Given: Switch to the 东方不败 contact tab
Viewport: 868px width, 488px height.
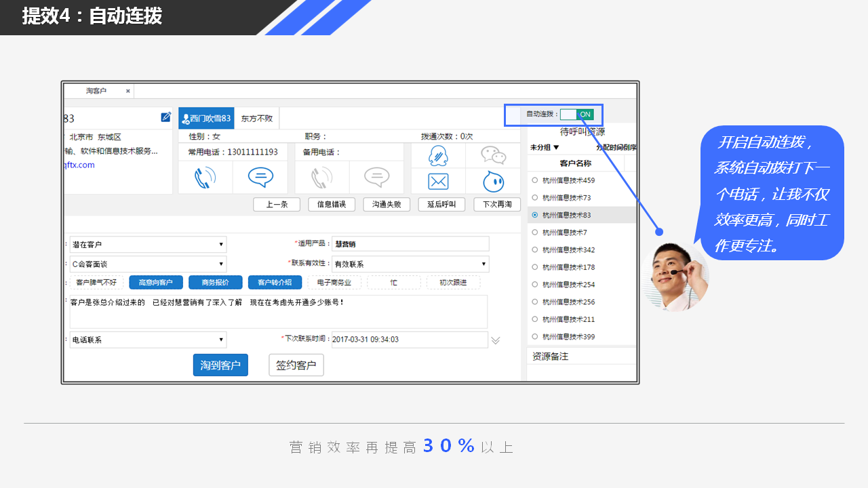Looking at the screenshot, I should click(257, 119).
